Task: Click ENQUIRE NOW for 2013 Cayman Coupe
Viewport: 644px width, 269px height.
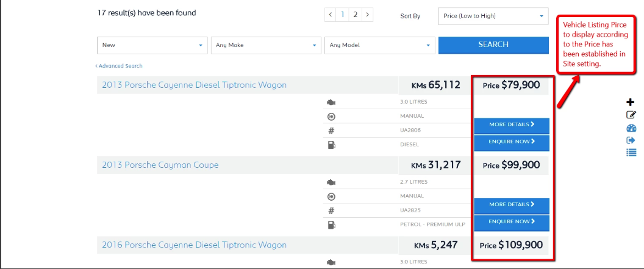Action: tap(511, 222)
